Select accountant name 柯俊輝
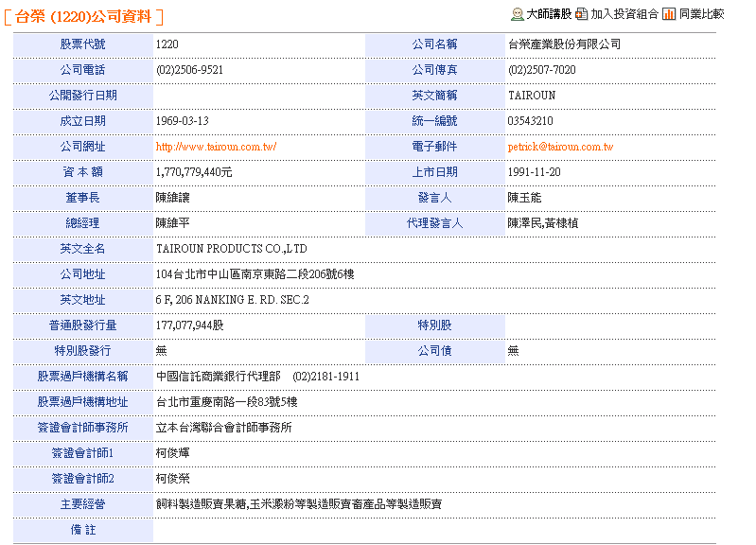756x545 pixels. 172,453
